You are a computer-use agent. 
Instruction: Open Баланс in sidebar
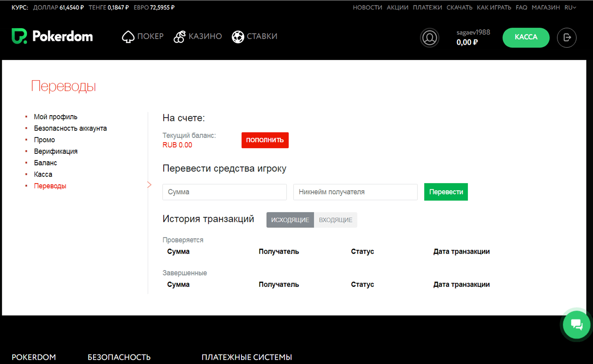tap(45, 163)
